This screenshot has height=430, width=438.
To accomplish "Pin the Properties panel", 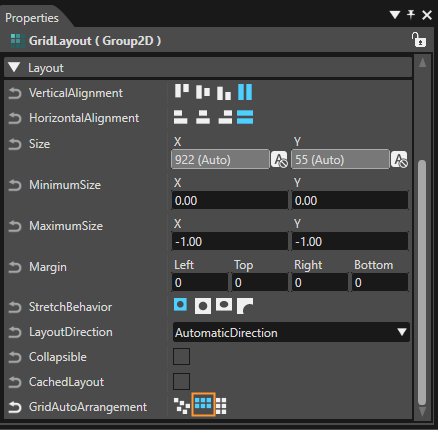I will (411, 15).
